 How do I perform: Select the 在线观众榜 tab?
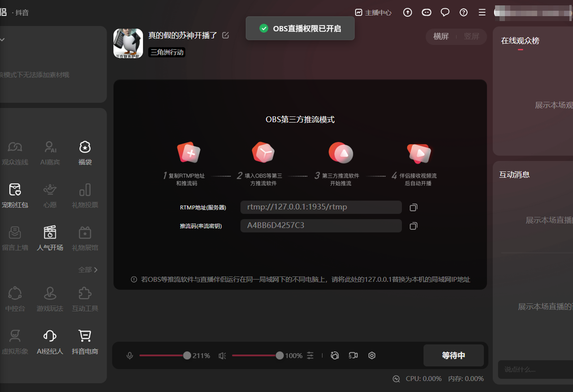pyautogui.click(x=520, y=41)
